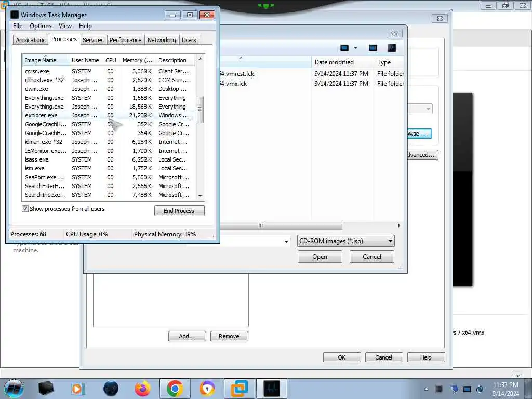Switch to VMware Workstation taskbar icon
532x399 pixels.
(239, 389)
